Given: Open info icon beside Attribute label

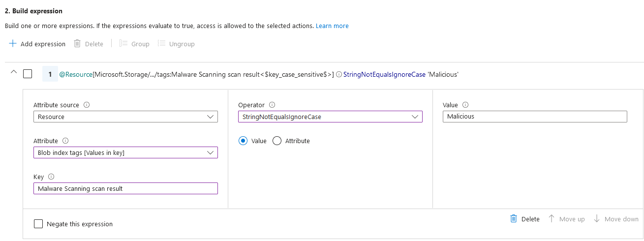Looking at the screenshot, I should tap(65, 141).
